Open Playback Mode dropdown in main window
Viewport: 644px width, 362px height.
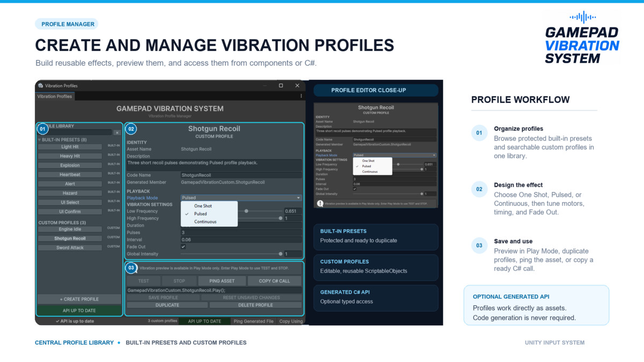click(x=241, y=198)
